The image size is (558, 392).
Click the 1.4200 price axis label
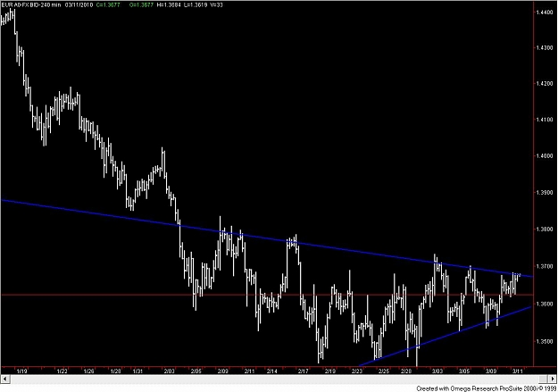(545, 84)
